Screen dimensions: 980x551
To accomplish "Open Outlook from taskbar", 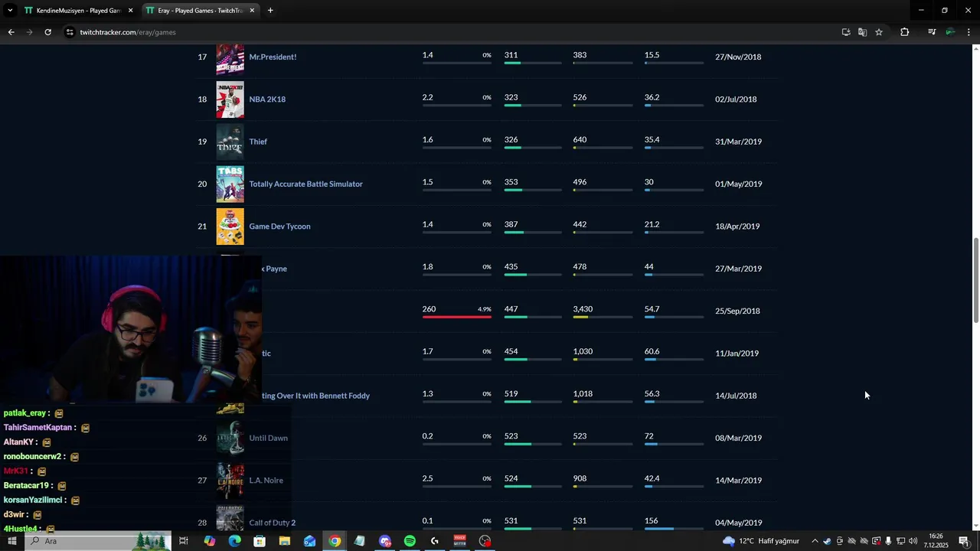I will [x=309, y=541].
